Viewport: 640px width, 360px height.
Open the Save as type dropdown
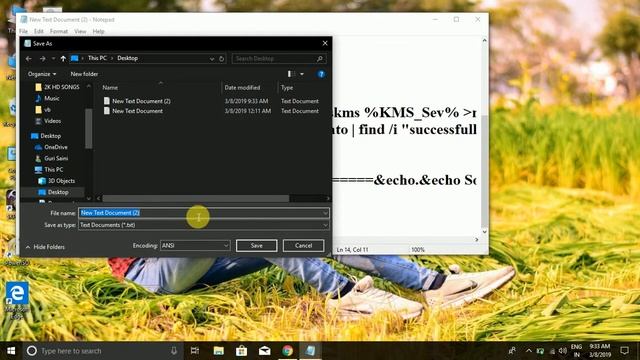(x=204, y=225)
